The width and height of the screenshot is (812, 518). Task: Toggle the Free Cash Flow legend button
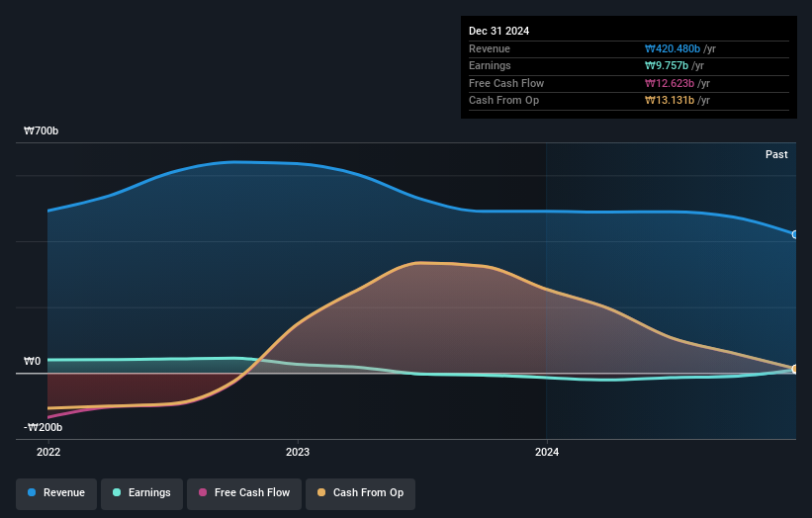tap(244, 493)
